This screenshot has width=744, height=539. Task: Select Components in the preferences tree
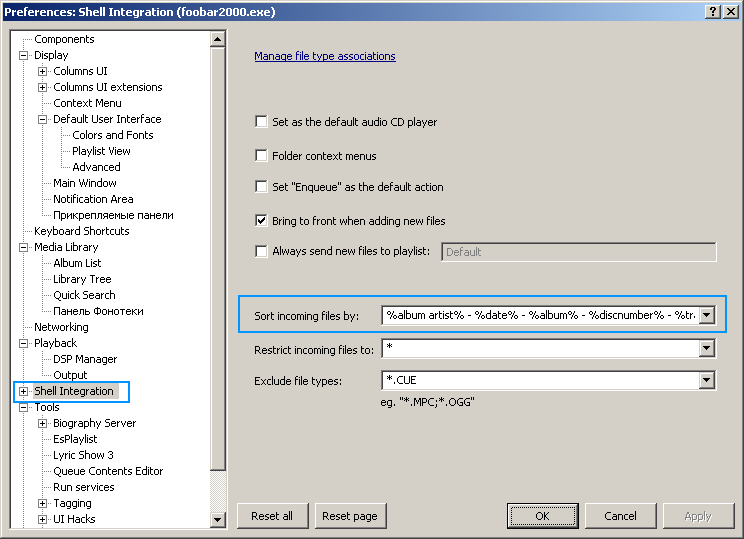(64, 39)
